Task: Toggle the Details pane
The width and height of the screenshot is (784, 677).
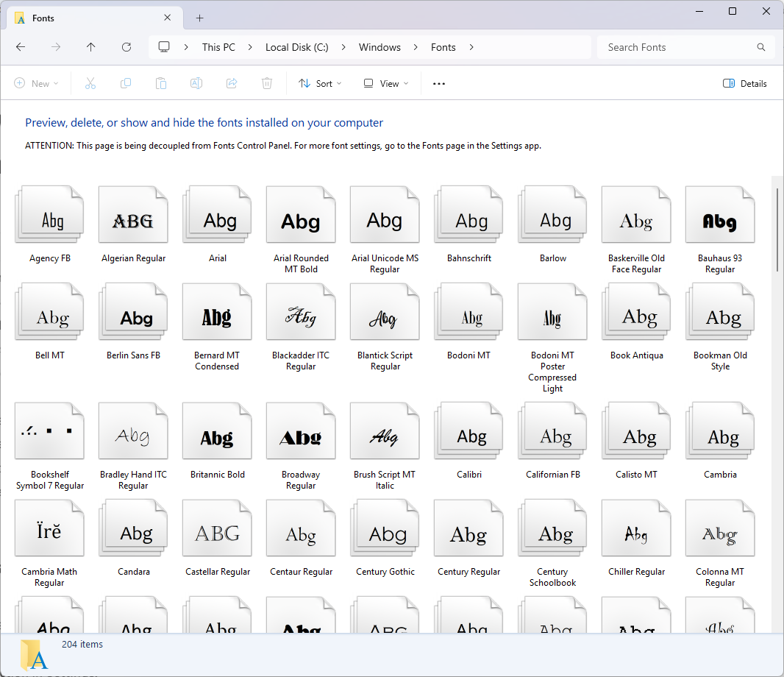Action: point(744,84)
